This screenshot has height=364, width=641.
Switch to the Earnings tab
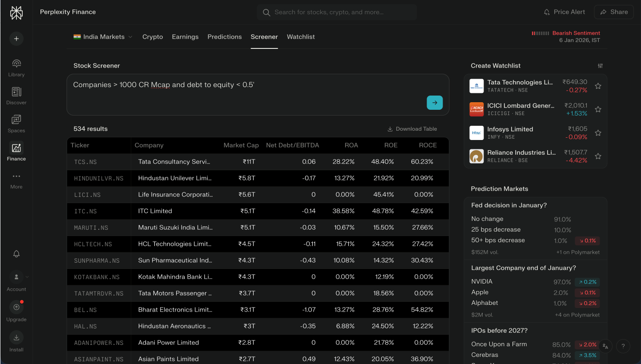coord(185,37)
